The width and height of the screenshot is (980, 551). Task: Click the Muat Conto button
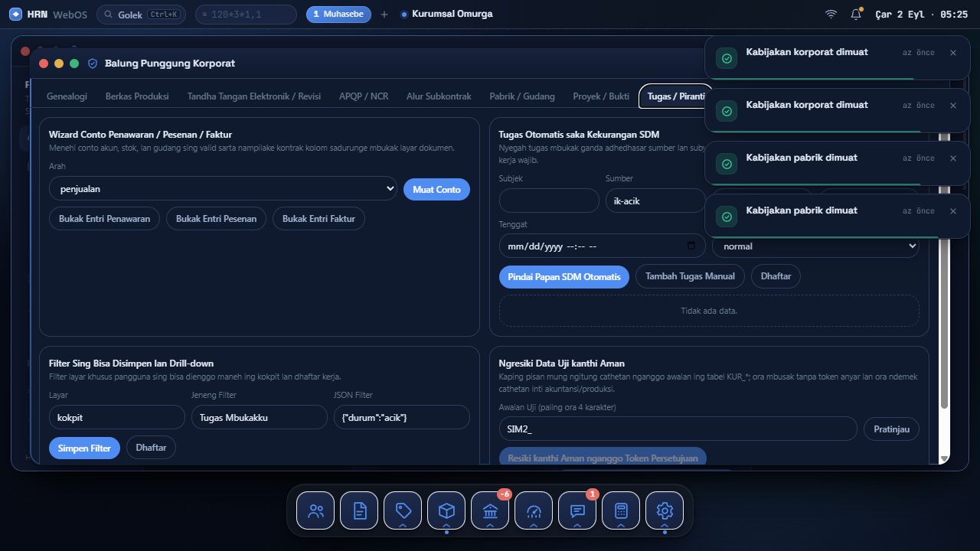436,189
